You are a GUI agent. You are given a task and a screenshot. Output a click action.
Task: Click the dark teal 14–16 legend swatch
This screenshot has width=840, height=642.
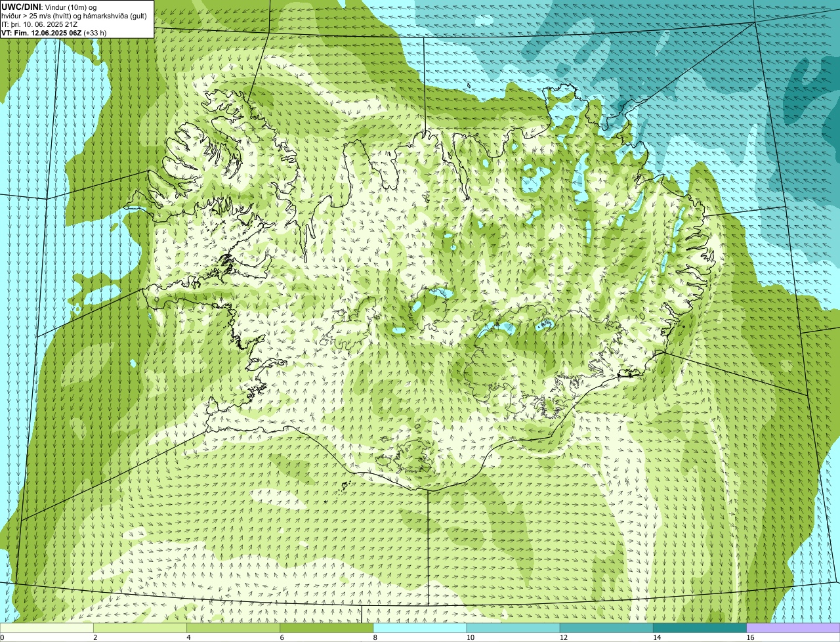700,628
